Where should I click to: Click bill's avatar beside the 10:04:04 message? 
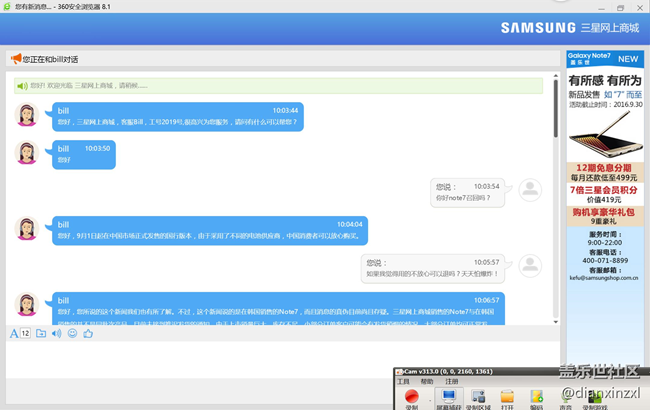point(27,228)
